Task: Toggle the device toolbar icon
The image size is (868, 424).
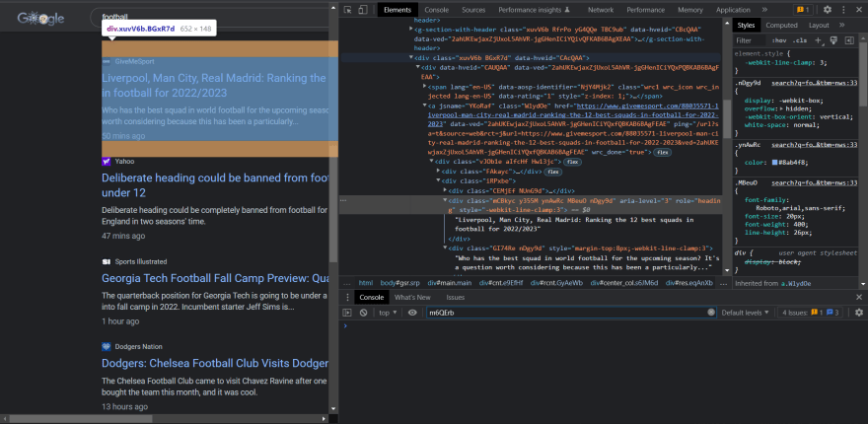Action: pyautogui.click(x=363, y=10)
